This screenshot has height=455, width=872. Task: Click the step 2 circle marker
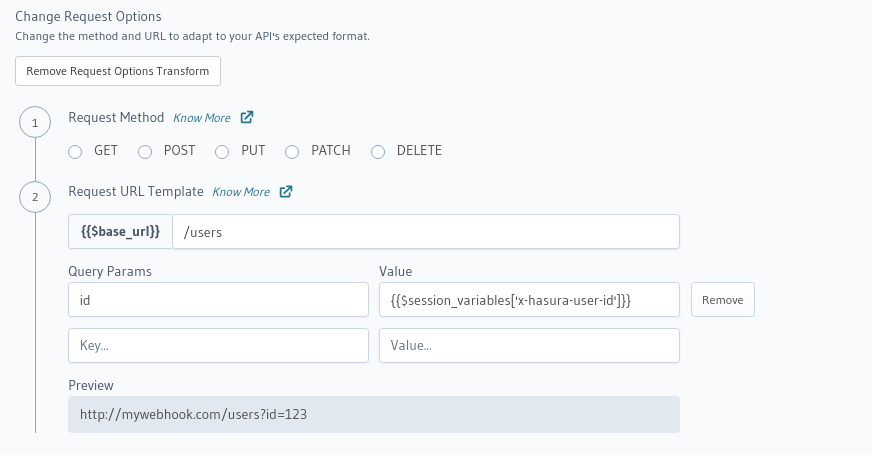(35, 197)
